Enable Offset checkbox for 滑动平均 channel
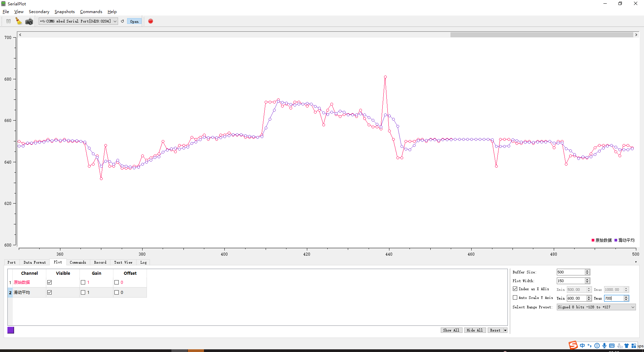 (x=117, y=293)
